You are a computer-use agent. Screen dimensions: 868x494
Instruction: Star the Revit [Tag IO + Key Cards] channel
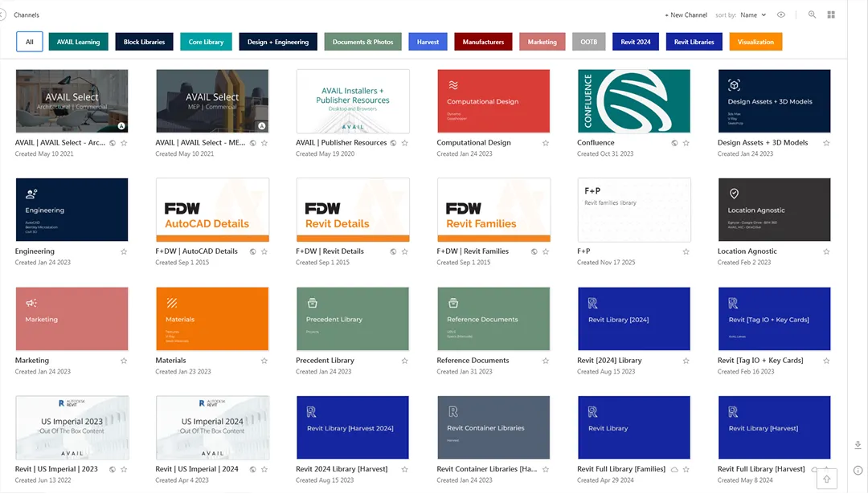826,361
